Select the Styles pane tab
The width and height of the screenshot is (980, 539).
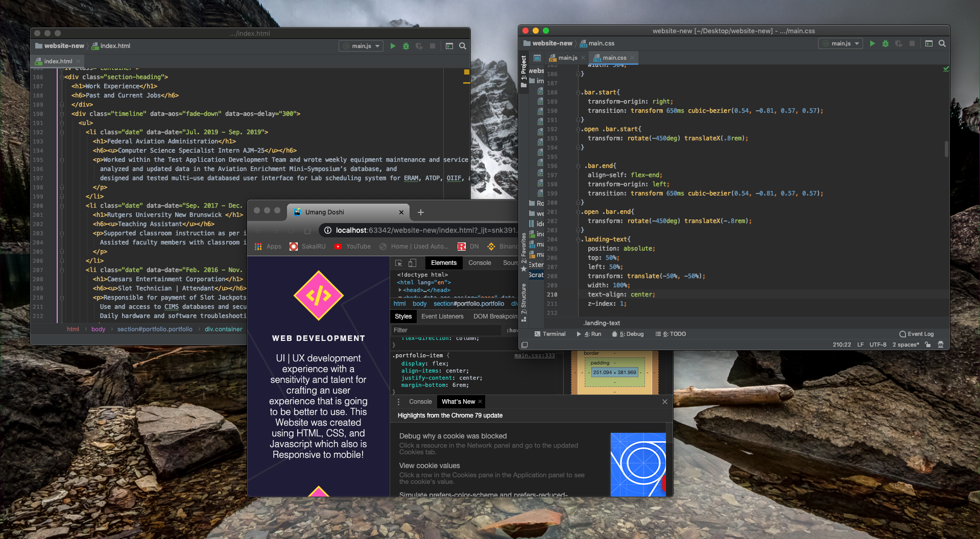(403, 316)
